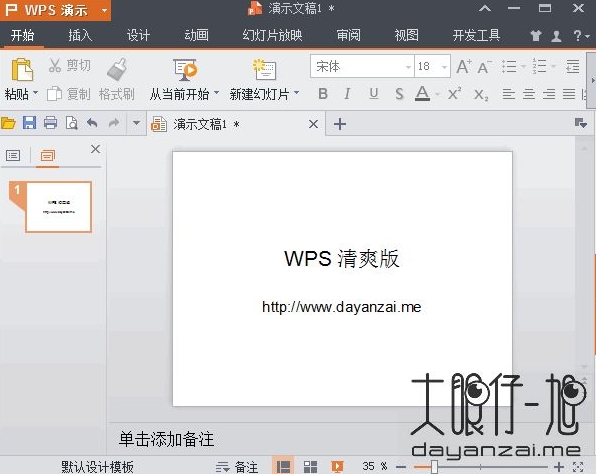
Task: Open the 动画 ribbon tab
Action: [196, 35]
